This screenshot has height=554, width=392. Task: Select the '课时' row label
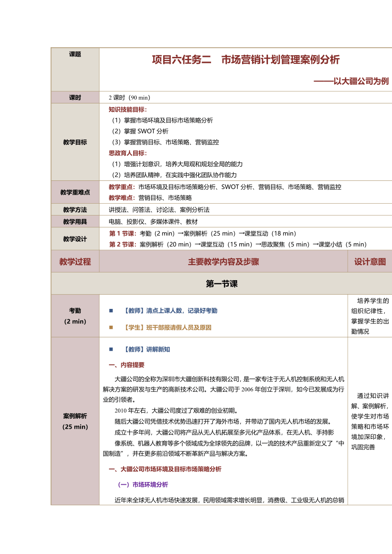pyautogui.click(x=75, y=97)
